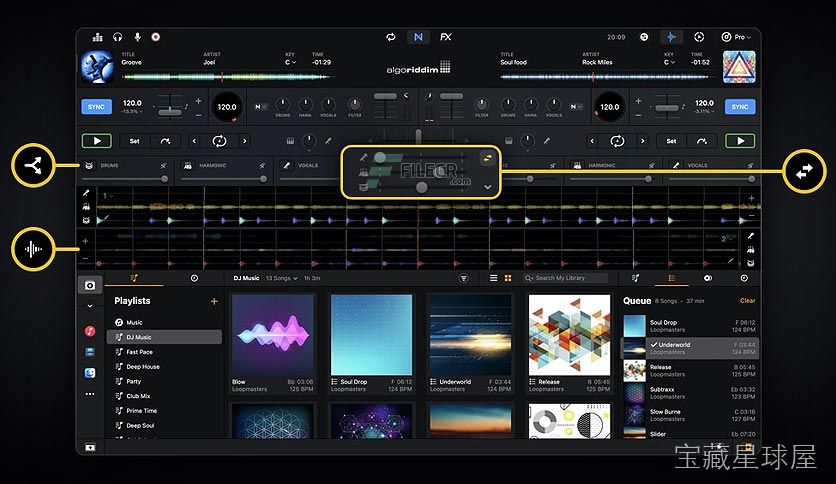Halve loop length with left deck's left chevron
The image size is (836, 484).
point(195,141)
